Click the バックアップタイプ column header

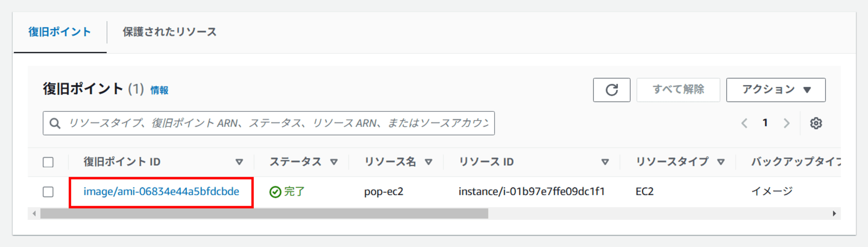[x=796, y=162]
